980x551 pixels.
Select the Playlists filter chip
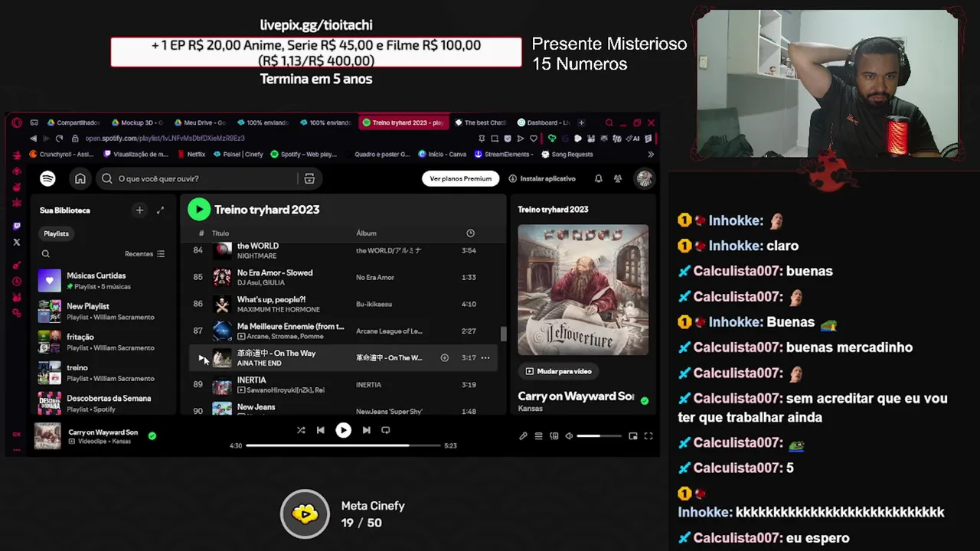click(56, 233)
